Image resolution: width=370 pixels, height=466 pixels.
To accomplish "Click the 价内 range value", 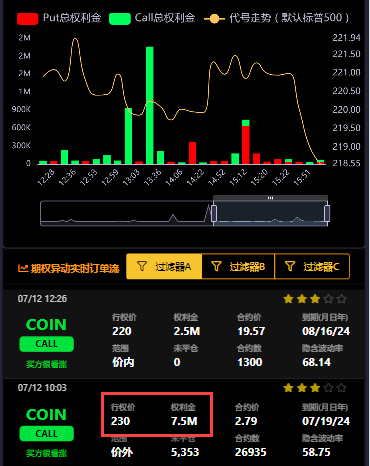I will click(123, 362).
